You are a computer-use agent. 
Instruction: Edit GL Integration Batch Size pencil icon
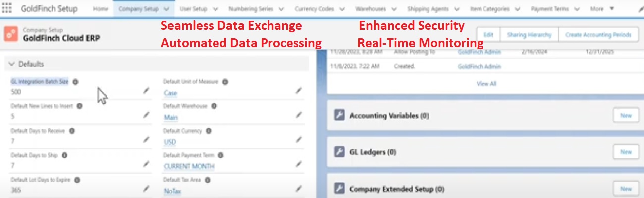pos(146,91)
